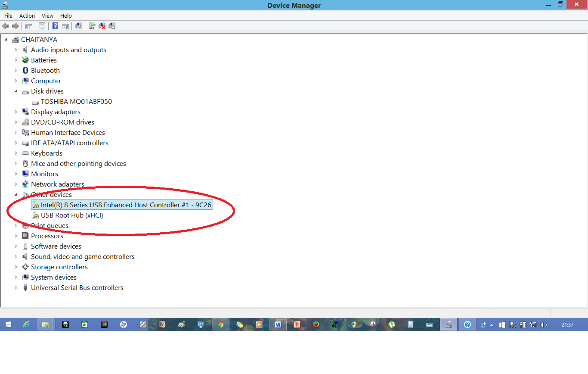Expand the Keyboards category
The height and width of the screenshot is (374, 588).
16,153
